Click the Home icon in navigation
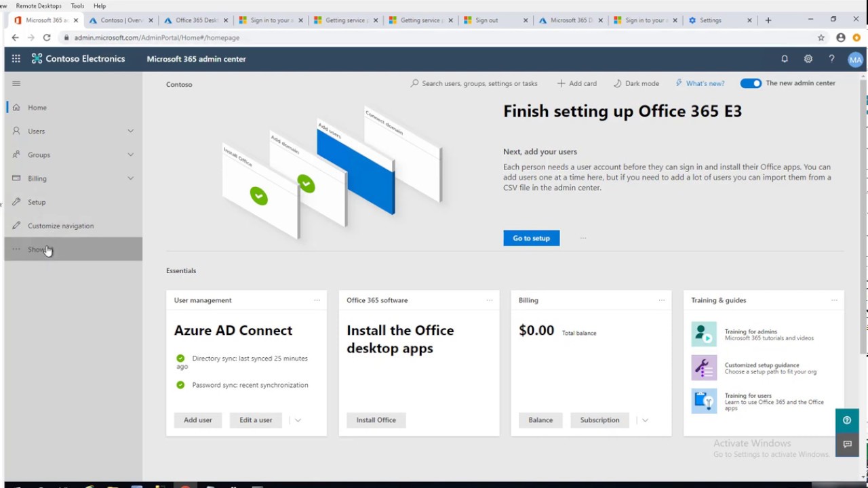Screen dimensions: 868x488 pos(16,107)
